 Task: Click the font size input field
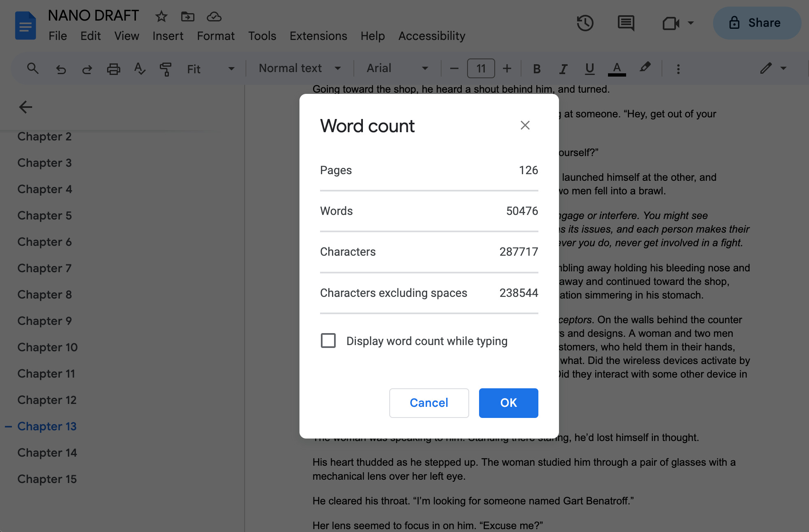click(x=481, y=68)
